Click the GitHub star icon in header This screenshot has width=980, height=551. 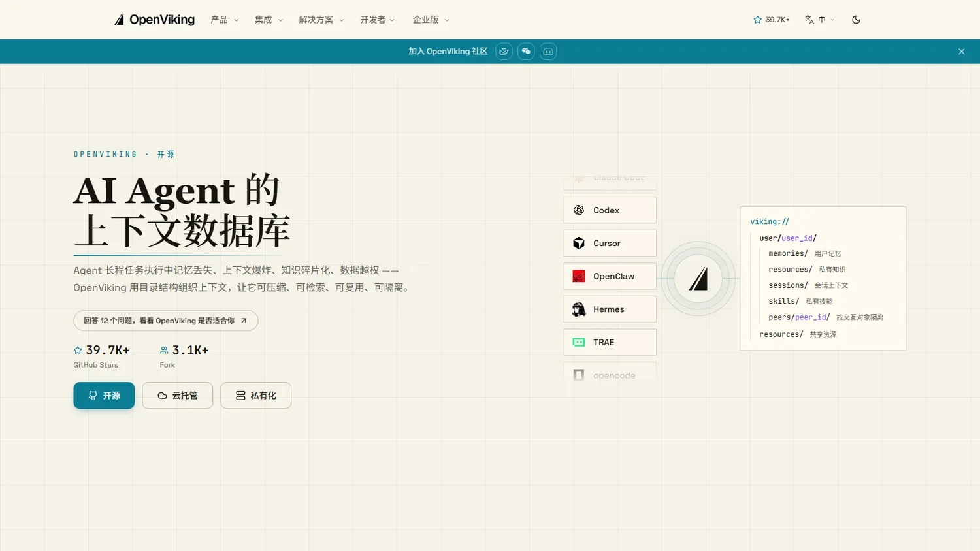758,20
